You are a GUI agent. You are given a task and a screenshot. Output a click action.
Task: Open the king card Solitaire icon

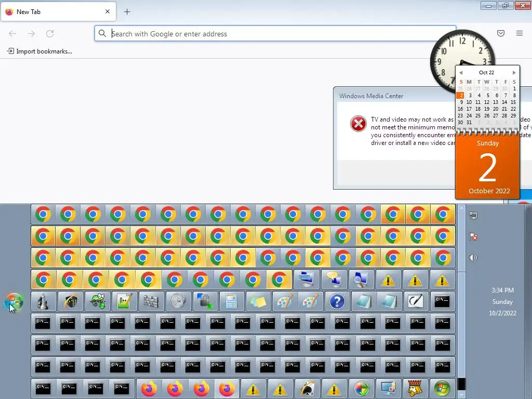click(415, 389)
